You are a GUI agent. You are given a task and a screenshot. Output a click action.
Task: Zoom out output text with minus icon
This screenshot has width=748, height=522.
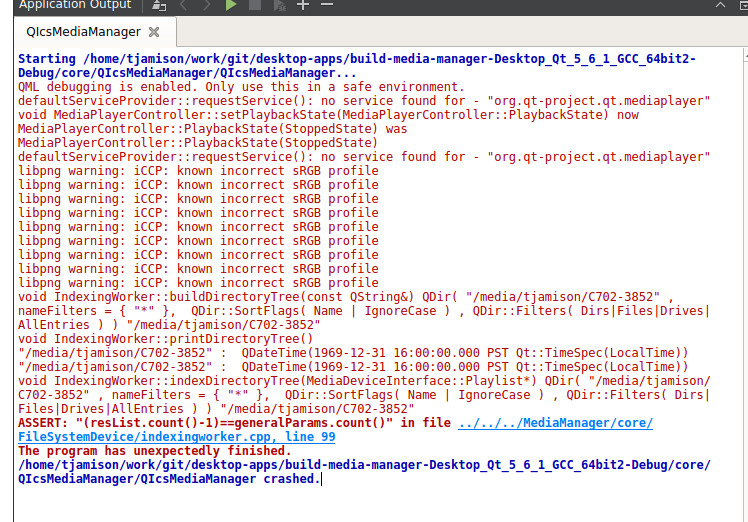click(x=327, y=5)
